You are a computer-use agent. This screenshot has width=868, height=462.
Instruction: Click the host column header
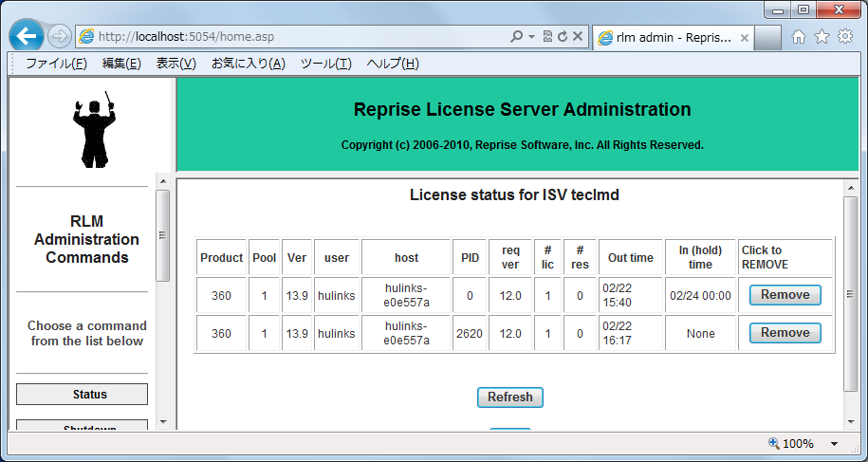pos(406,258)
